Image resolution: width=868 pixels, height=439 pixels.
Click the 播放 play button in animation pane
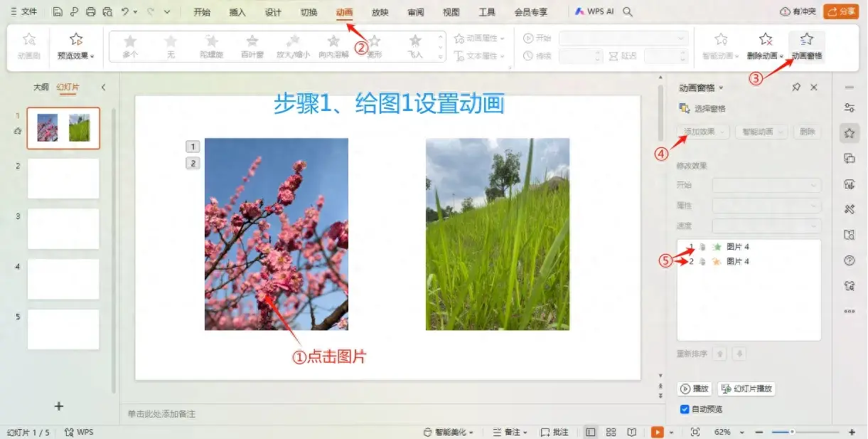pyautogui.click(x=695, y=388)
